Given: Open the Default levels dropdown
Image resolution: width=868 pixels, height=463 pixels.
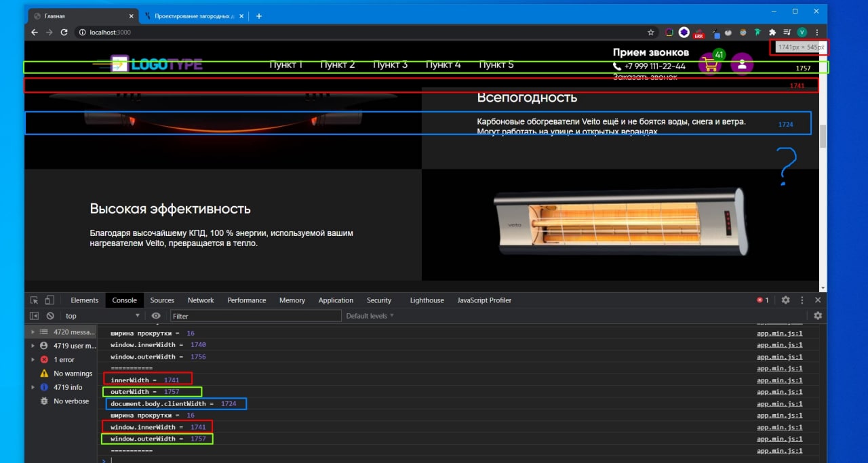Looking at the screenshot, I should click(370, 316).
